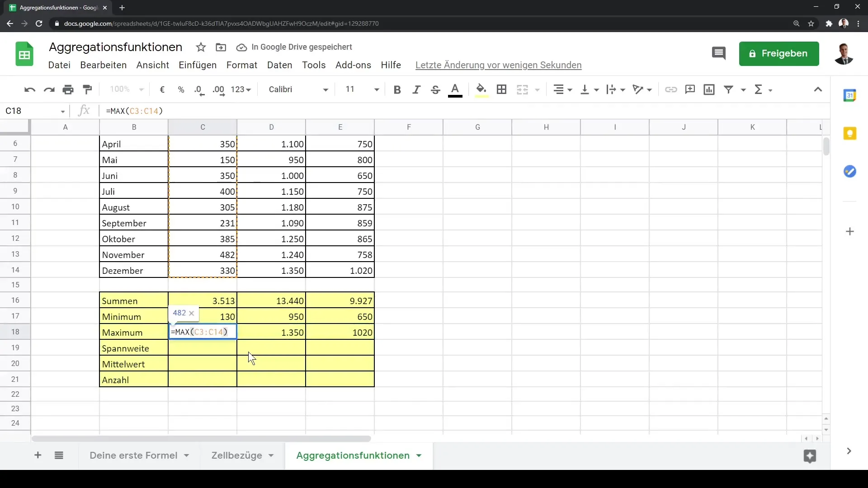The width and height of the screenshot is (868, 488).
Task: Toggle strikethrough formatting
Action: point(435,89)
